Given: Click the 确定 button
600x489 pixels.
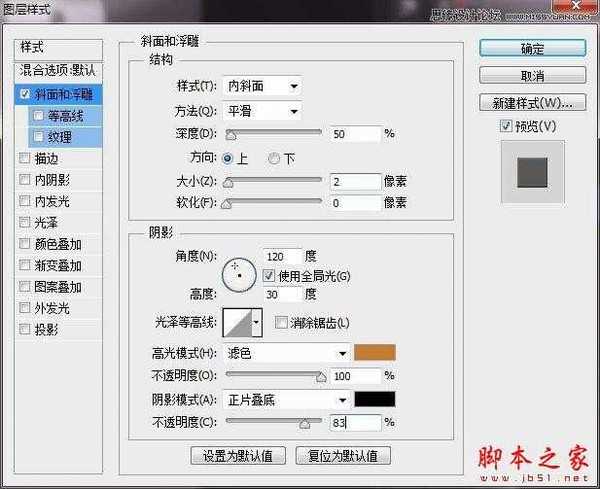Looking at the screenshot, I should tap(532, 48).
